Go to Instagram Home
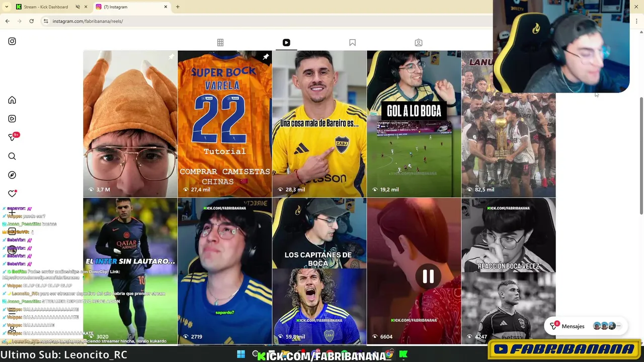 12,100
